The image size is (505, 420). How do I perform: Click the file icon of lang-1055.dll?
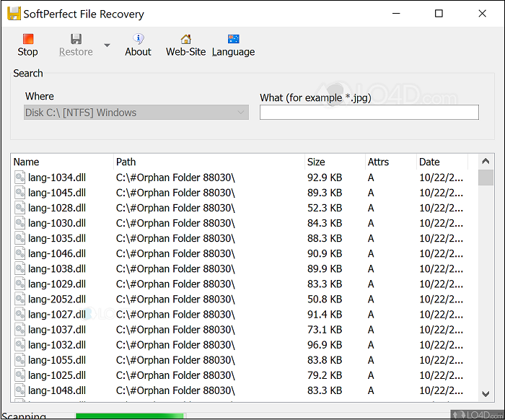pos(20,360)
